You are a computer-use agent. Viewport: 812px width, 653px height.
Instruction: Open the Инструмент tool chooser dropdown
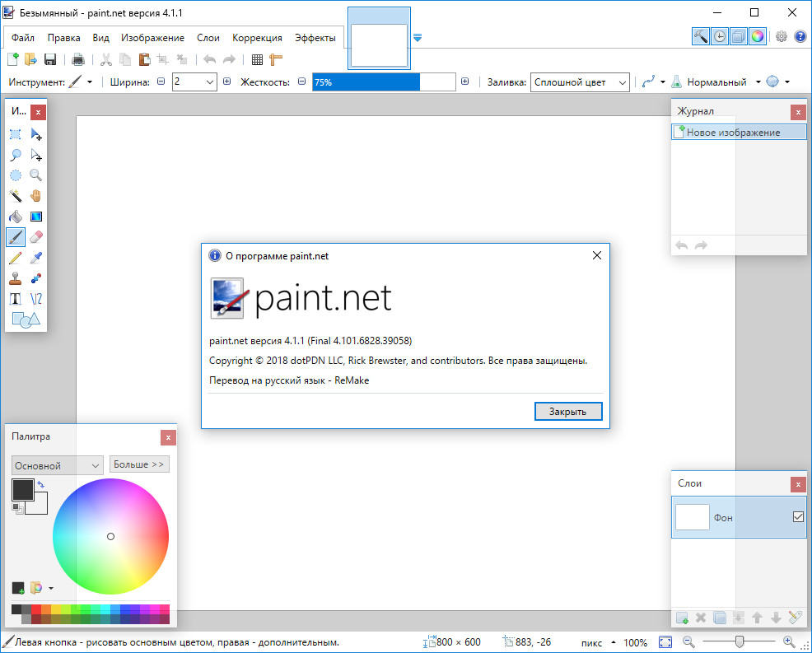point(89,82)
